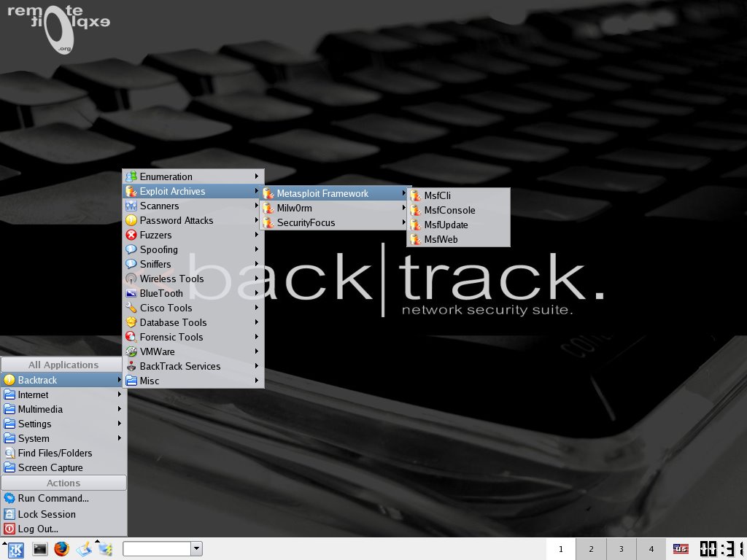Open Firefox from the taskbar

pyautogui.click(x=61, y=549)
